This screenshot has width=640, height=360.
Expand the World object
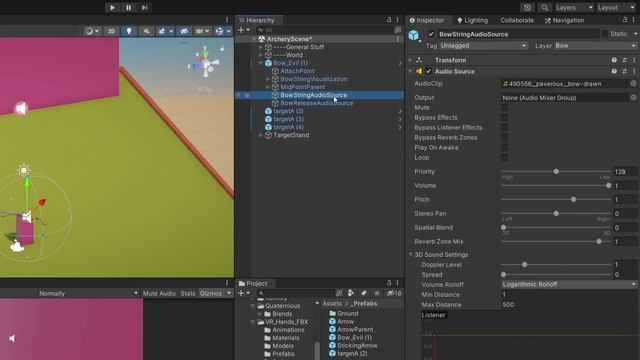click(261, 55)
